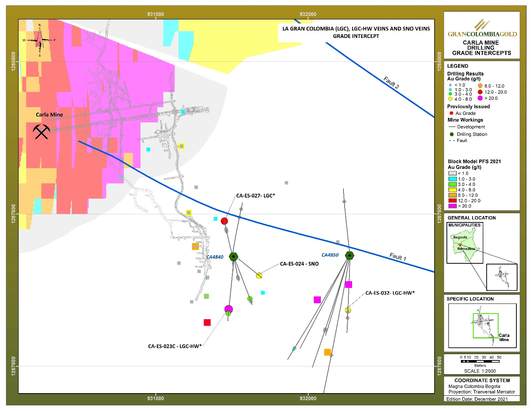This screenshot has height=411, width=532.
Task: Click the cyan 1.0 - 3.0 drilling result dot
Action: (450, 90)
